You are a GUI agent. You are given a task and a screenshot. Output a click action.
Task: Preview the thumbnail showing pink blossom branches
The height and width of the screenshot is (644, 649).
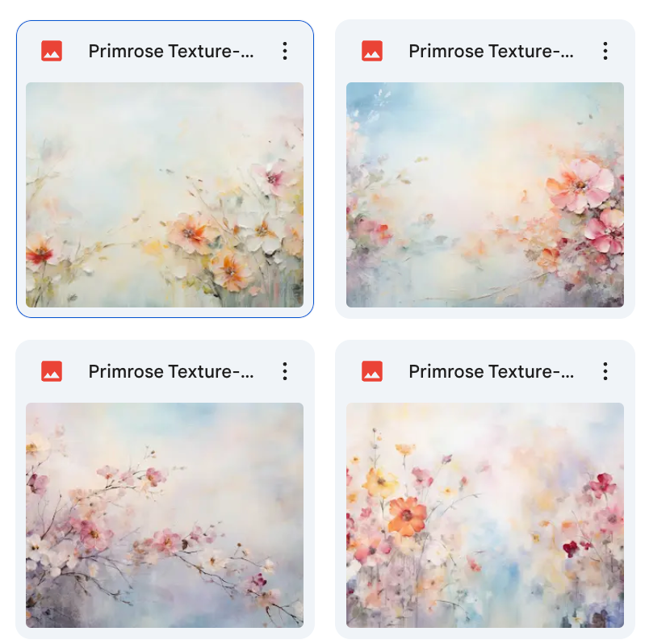tap(165, 515)
